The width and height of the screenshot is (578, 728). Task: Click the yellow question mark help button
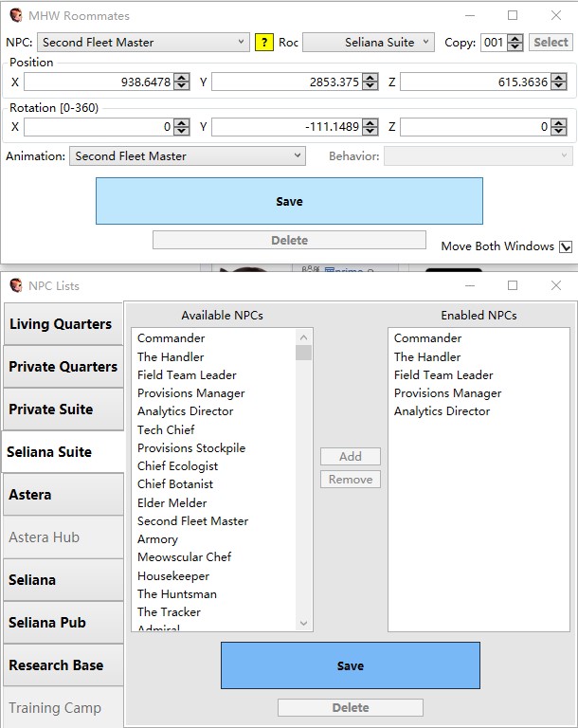[x=264, y=43]
